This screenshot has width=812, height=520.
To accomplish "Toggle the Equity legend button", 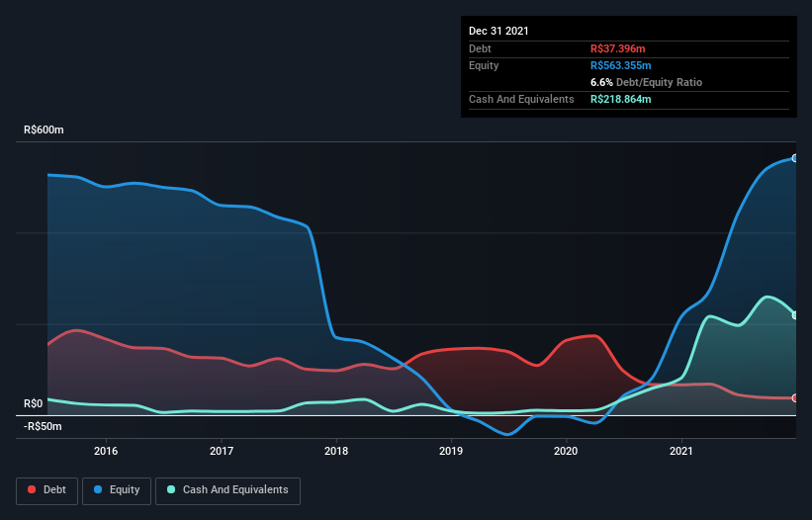I will [x=117, y=490].
